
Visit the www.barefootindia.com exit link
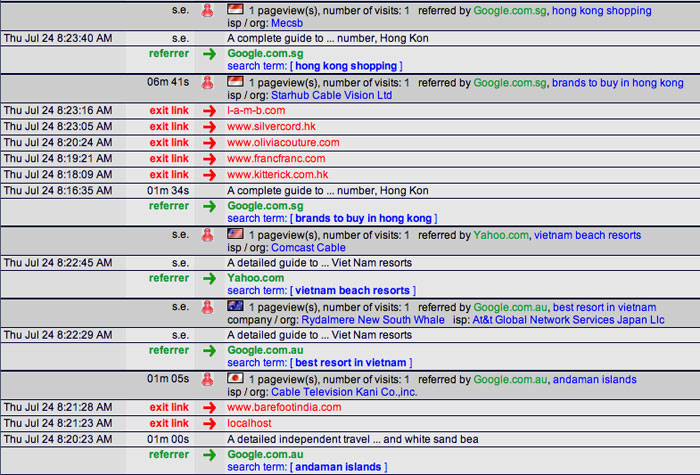[x=284, y=407]
